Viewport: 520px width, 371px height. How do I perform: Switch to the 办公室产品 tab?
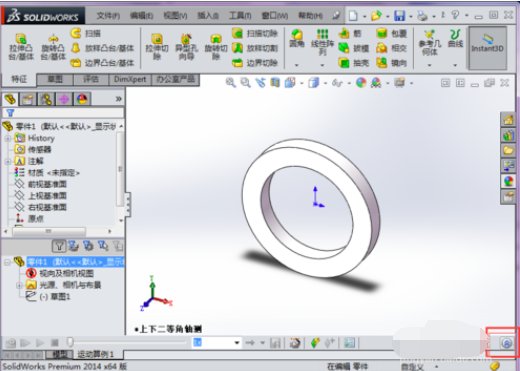click(175, 79)
